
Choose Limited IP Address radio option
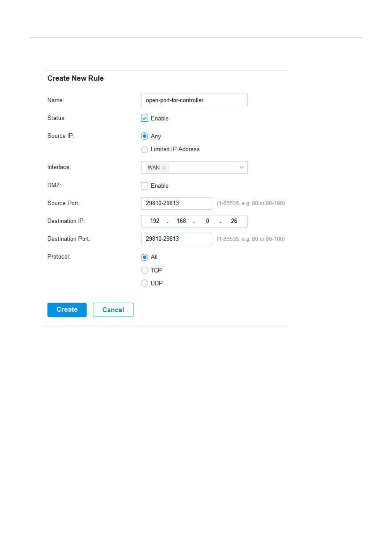[144, 149]
